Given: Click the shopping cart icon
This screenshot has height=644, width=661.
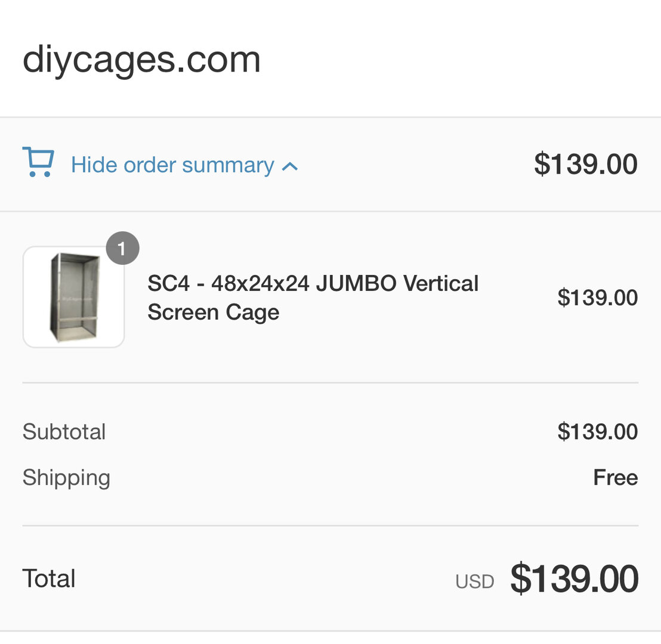Looking at the screenshot, I should 38,162.
